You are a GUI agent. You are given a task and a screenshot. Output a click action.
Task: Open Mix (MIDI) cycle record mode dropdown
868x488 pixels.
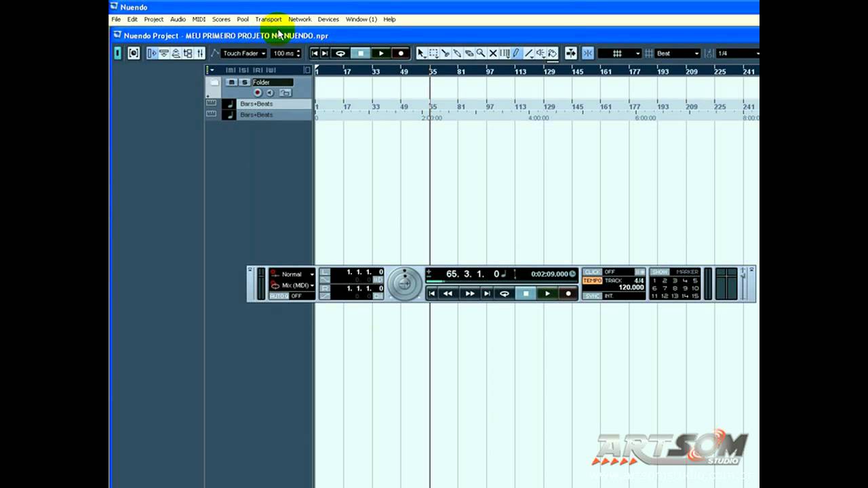point(292,285)
